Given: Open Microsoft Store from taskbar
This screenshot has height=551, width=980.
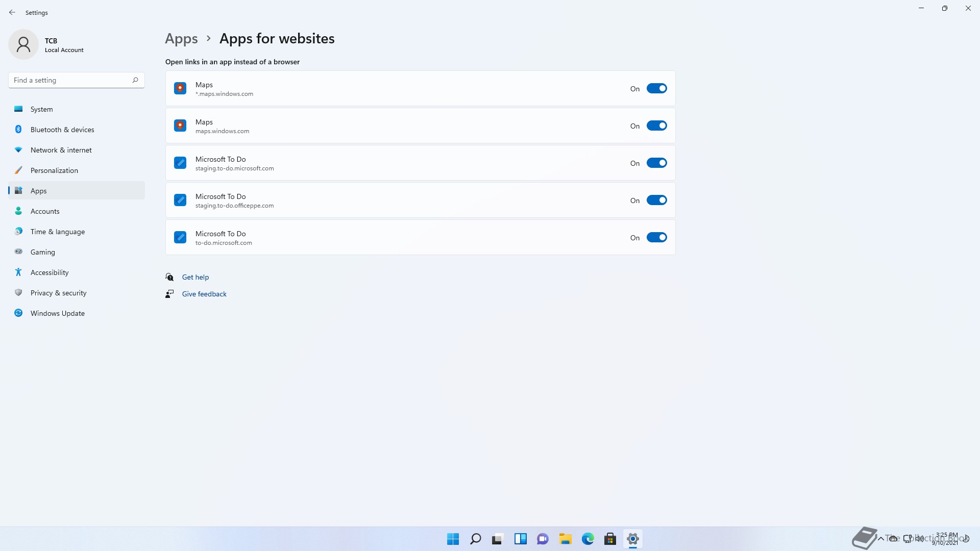Looking at the screenshot, I should click(610, 539).
